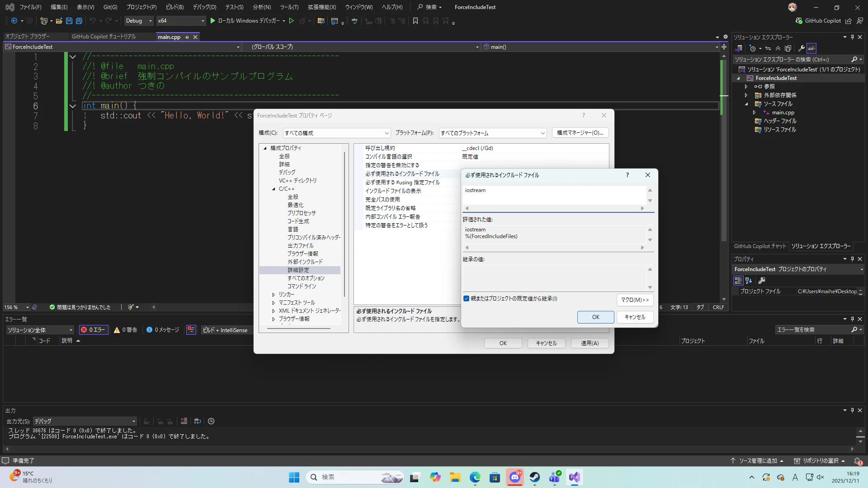Viewport: 868px width, 488px height.
Task: Open the プラットフォーム platform dropdown
Action: point(492,133)
